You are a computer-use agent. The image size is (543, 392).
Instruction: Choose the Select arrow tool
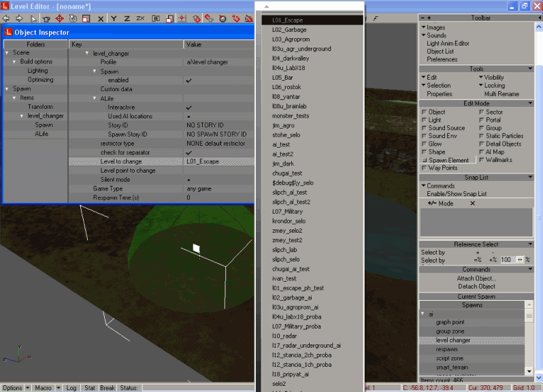click(x=33, y=18)
